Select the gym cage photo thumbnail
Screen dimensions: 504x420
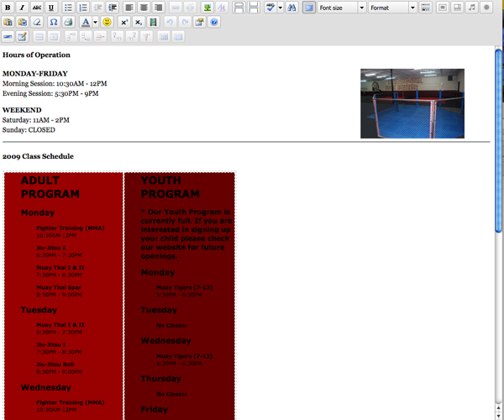[412, 103]
